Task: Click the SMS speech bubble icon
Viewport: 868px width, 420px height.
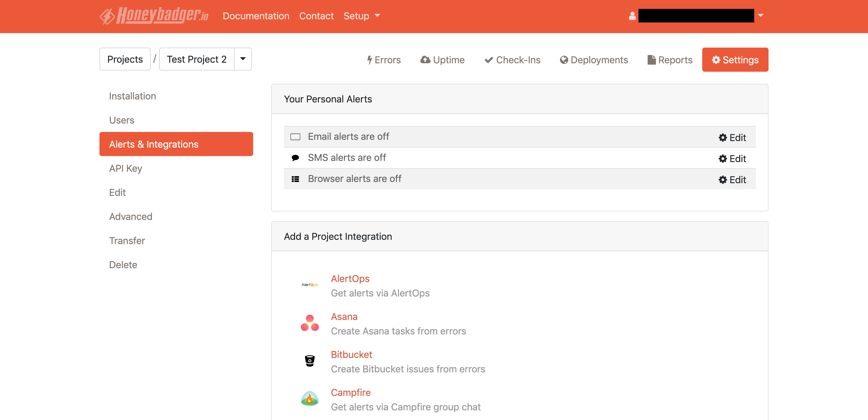Action: click(295, 158)
